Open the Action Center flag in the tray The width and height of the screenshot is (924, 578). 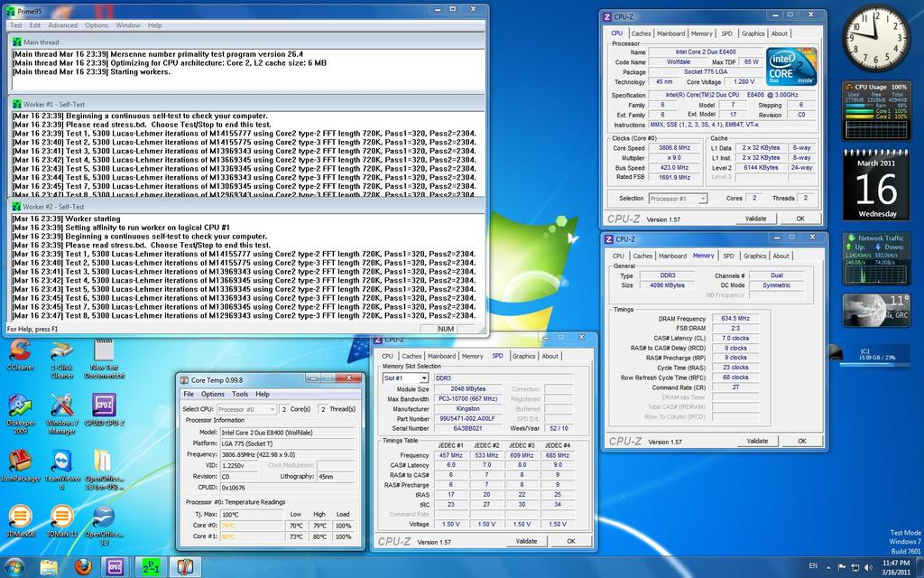[842, 567]
